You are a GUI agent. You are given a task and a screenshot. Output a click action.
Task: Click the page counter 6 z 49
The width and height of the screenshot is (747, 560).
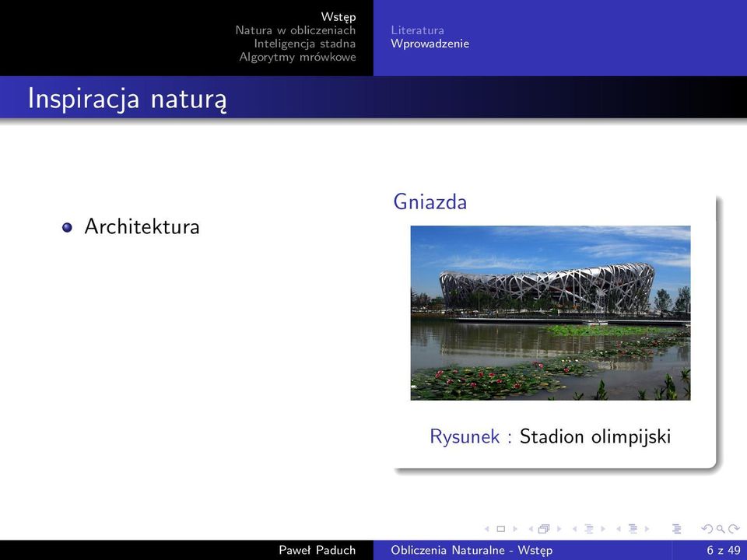click(724, 550)
